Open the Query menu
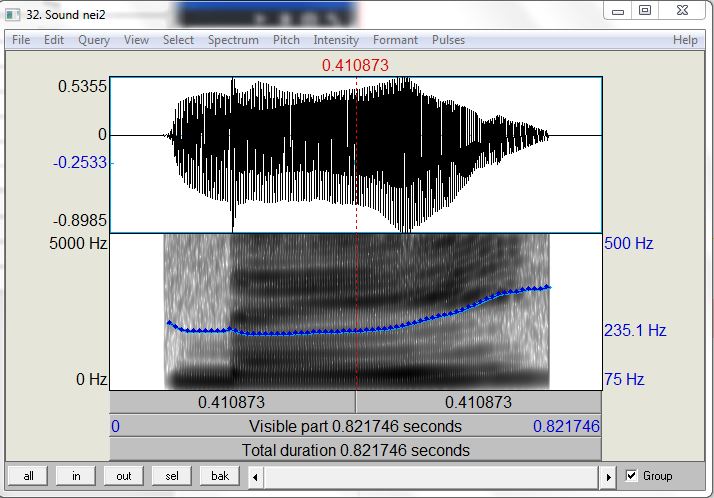Image resolution: width=714 pixels, height=498 pixels. pyautogui.click(x=94, y=40)
